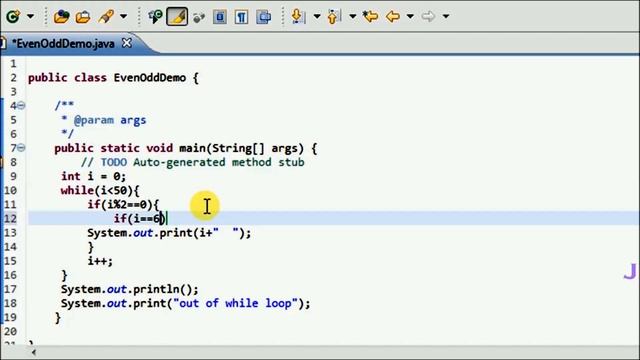Click the 'if(i%2==0){' condition

(x=123, y=204)
